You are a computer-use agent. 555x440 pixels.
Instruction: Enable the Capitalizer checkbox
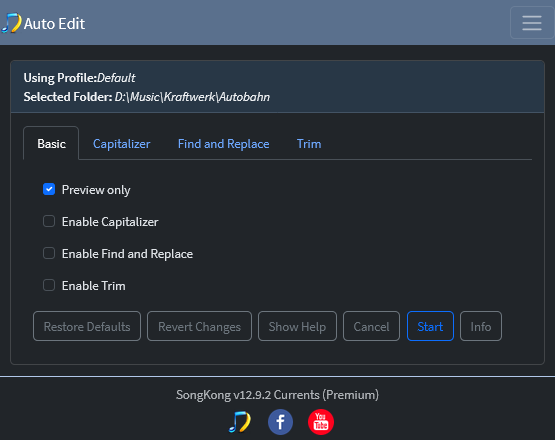(49, 221)
